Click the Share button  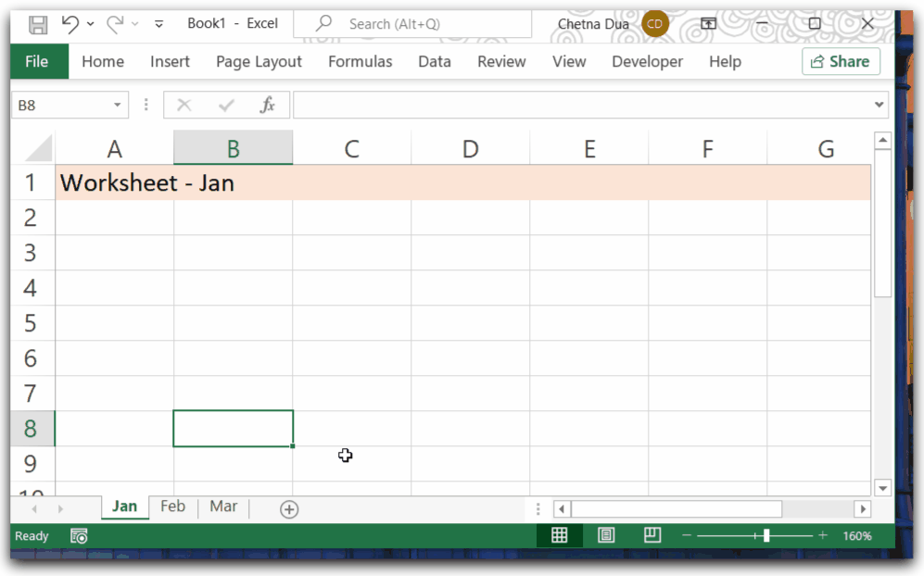(840, 61)
